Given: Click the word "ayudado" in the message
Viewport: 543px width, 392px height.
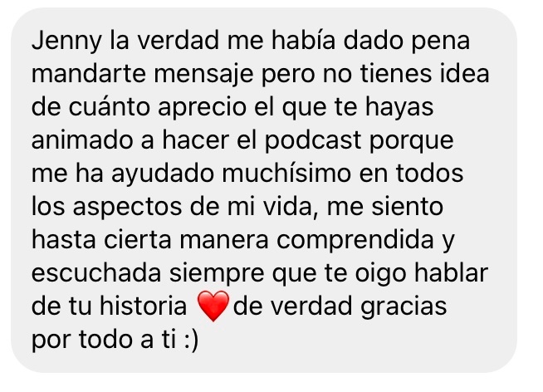Looking at the screenshot, I should 163,174.
